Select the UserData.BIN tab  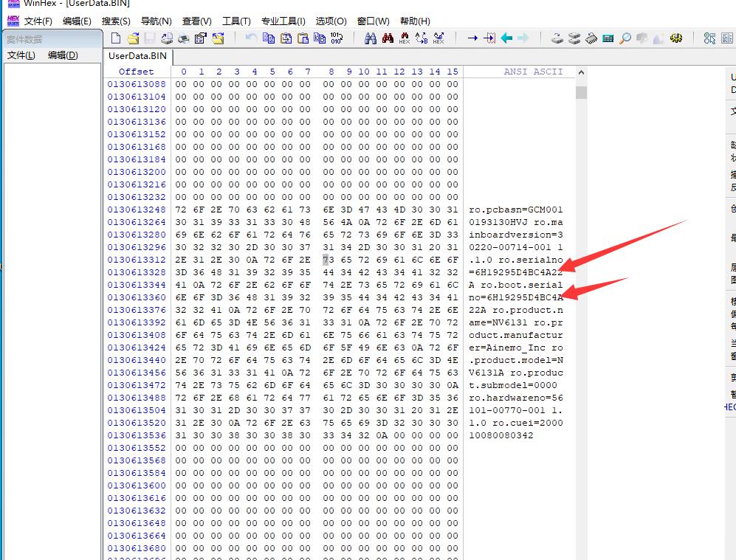(138, 56)
